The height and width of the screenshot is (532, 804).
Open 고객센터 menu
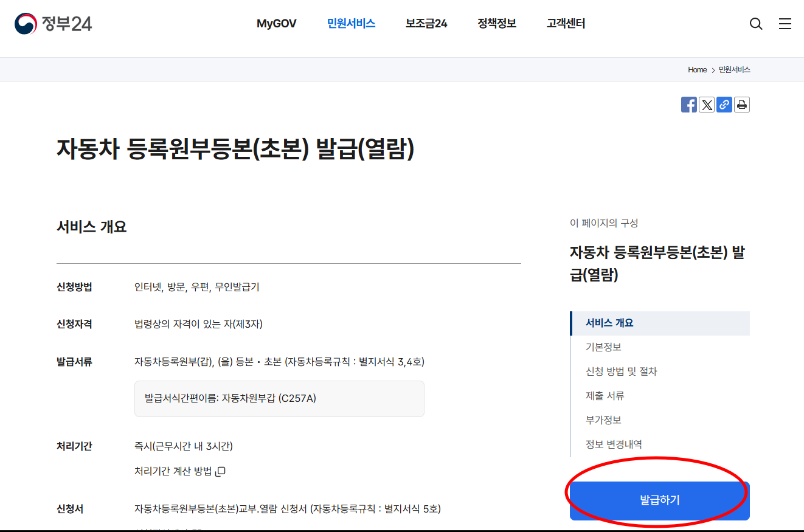point(566,24)
